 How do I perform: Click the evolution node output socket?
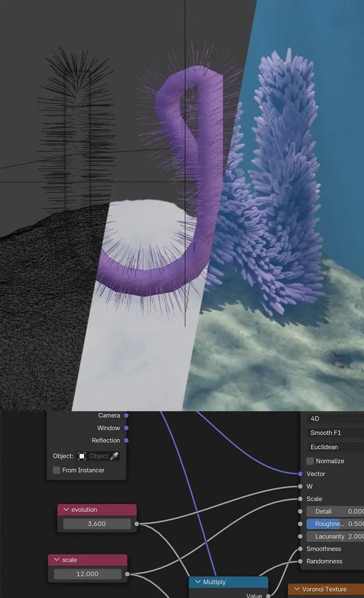137,524
